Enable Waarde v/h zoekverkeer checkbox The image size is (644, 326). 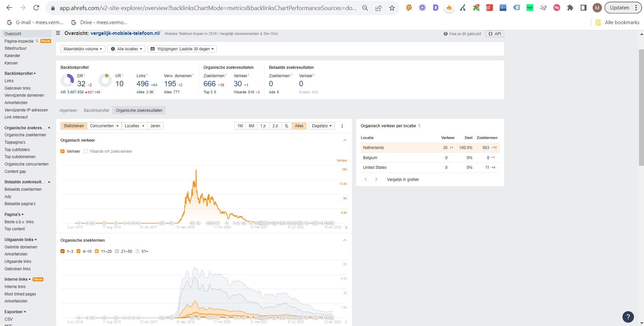tap(85, 151)
